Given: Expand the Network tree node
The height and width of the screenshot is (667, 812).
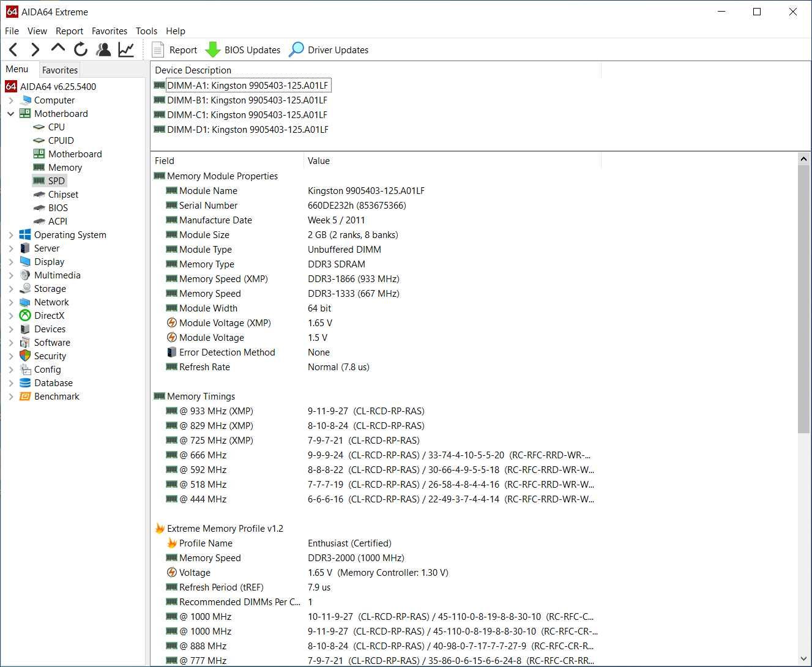Looking at the screenshot, I should click(11, 302).
